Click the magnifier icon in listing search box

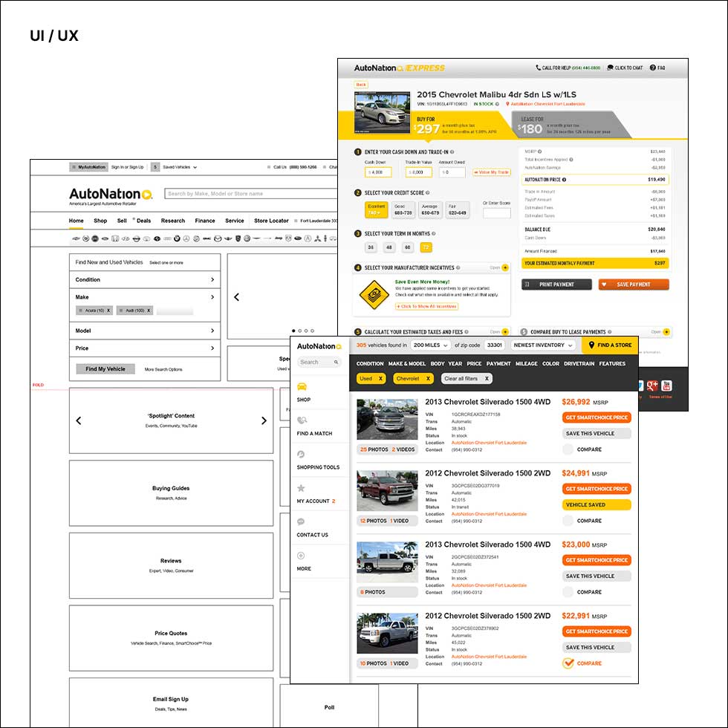(336, 363)
